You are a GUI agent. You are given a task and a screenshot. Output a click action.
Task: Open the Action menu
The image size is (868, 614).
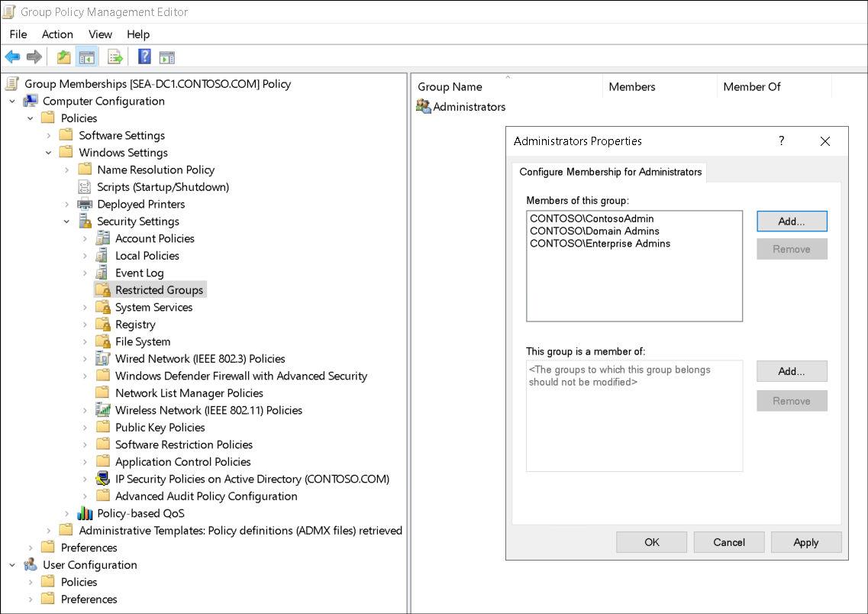click(57, 34)
